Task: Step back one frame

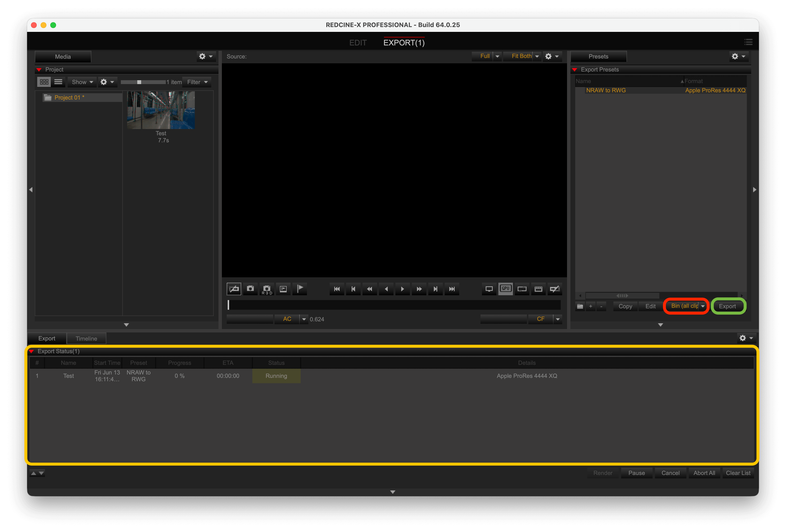Action: click(x=353, y=289)
